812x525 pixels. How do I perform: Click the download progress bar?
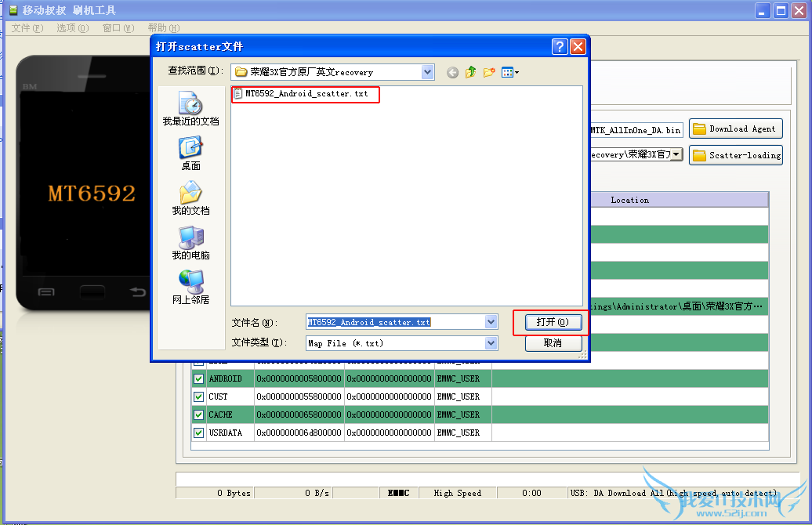(488, 478)
